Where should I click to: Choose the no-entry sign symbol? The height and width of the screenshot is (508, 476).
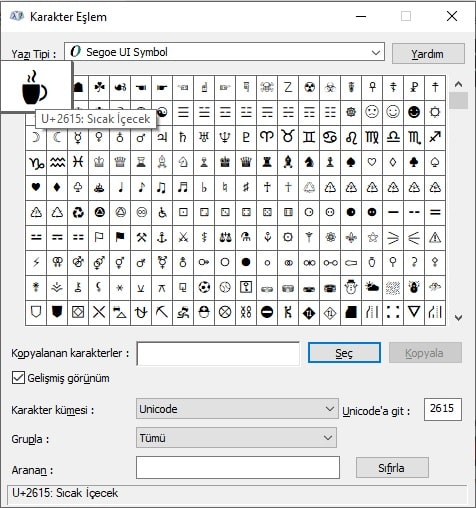point(267,312)
